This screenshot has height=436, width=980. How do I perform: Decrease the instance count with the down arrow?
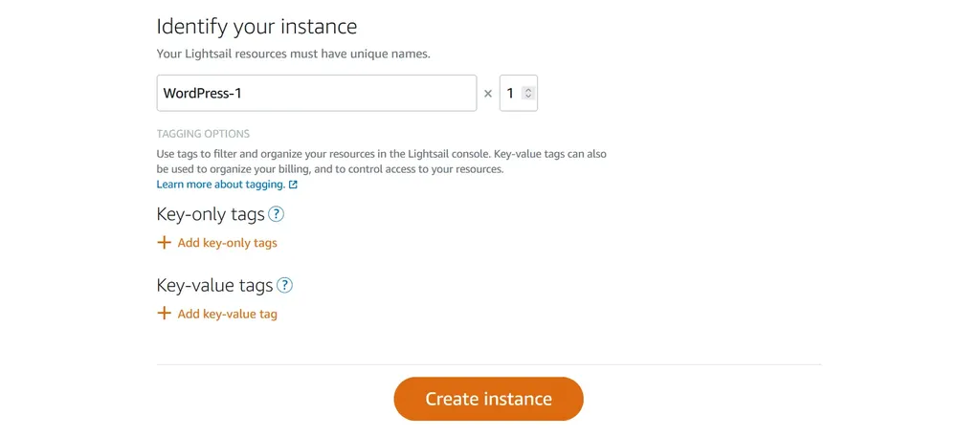coord(528,97)
